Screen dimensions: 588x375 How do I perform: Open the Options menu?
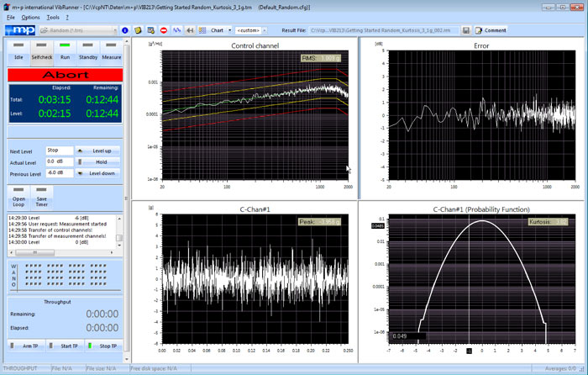[30, 17]
